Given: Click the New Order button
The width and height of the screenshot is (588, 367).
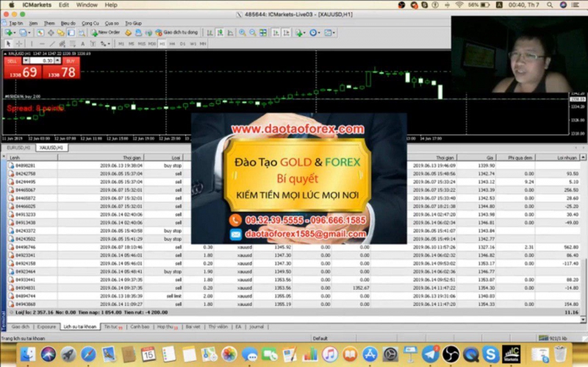Looking at the screenshot, I should tap(105, 32).
